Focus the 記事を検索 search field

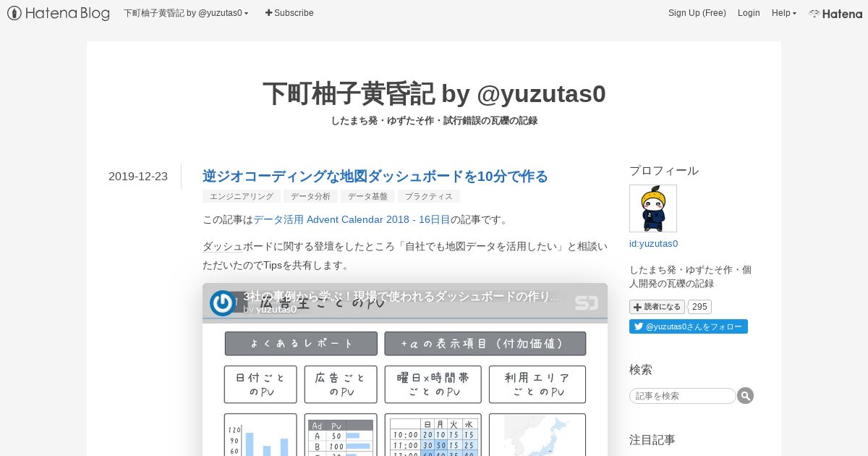pos(683,396)
